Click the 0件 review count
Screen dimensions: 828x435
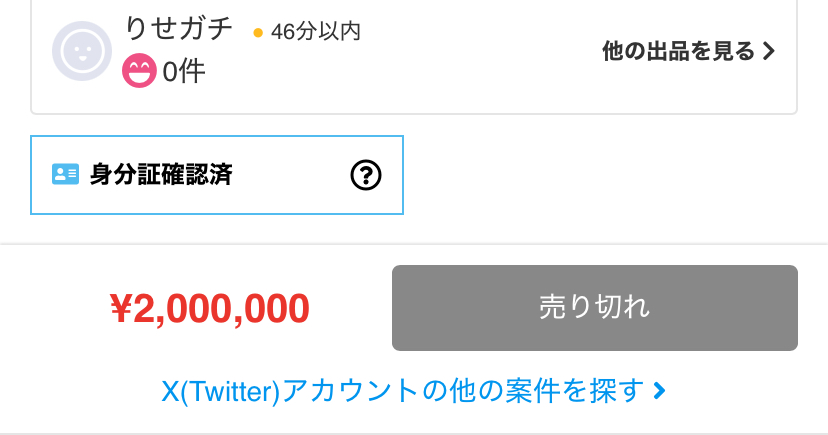click(x=184, y=71)
